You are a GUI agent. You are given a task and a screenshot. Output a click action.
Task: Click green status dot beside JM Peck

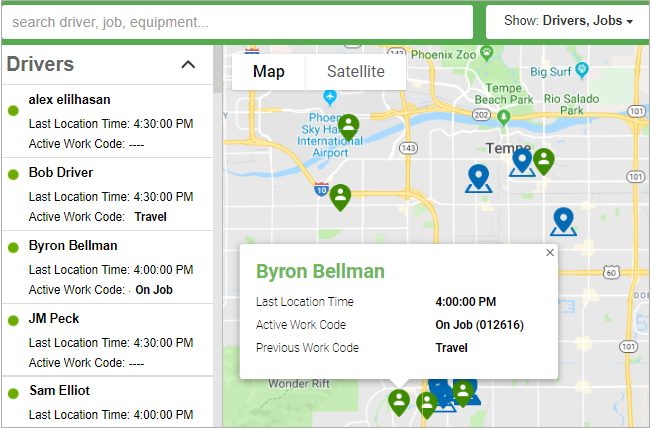coord(14,321)
